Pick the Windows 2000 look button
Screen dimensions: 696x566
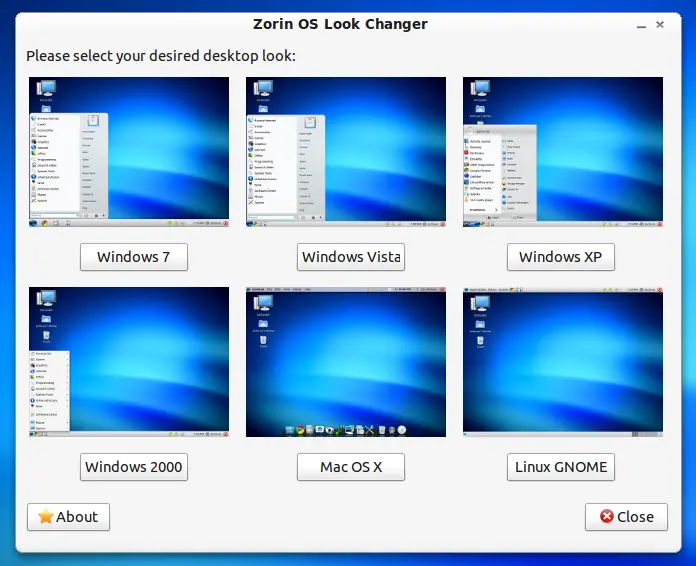[x=134, y=467]
